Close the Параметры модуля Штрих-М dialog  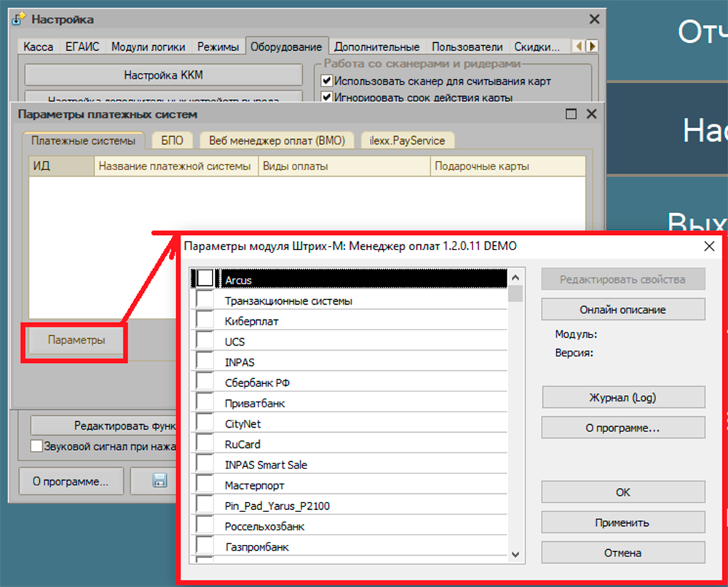tap(709, 246)
